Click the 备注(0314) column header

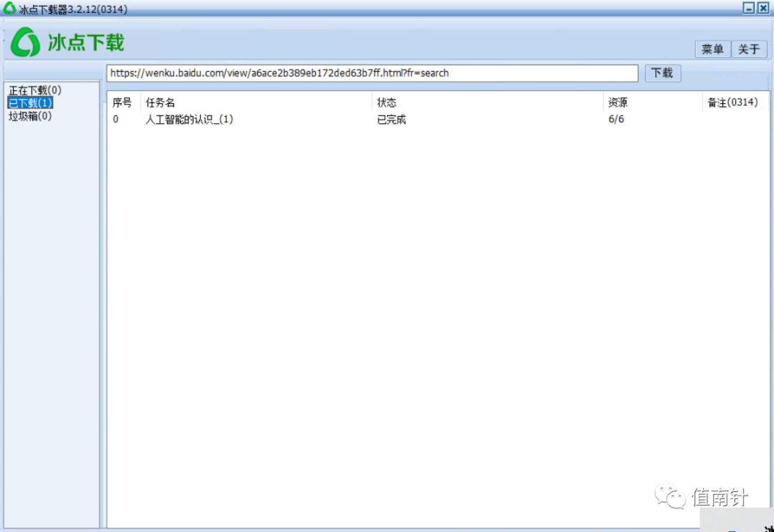tap(735, 102)
